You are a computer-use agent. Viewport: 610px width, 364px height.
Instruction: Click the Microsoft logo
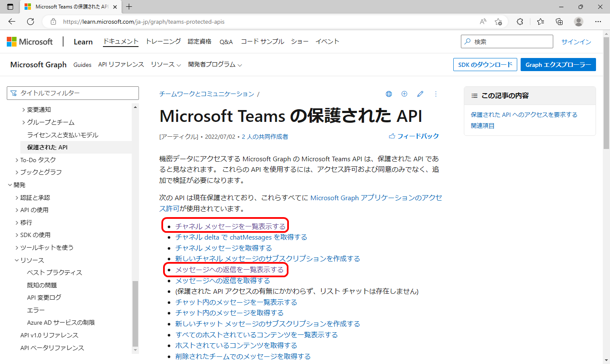tap(30, 41)
